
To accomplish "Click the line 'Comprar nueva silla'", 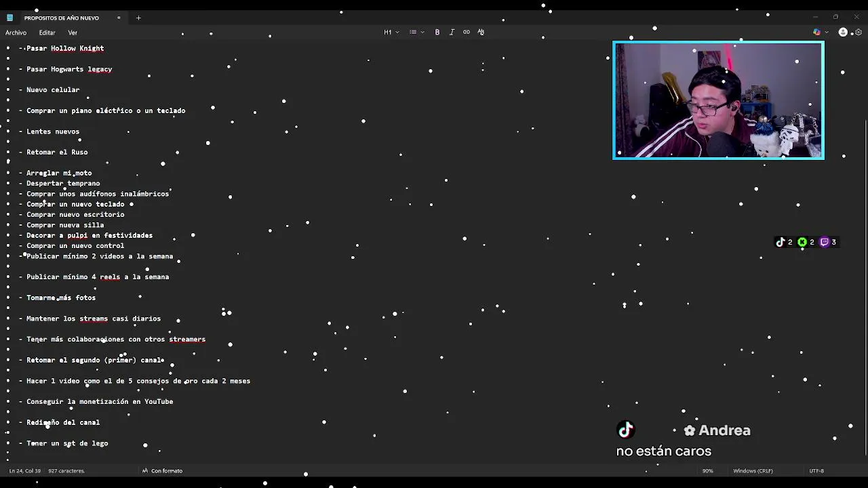I will (65, 225).
